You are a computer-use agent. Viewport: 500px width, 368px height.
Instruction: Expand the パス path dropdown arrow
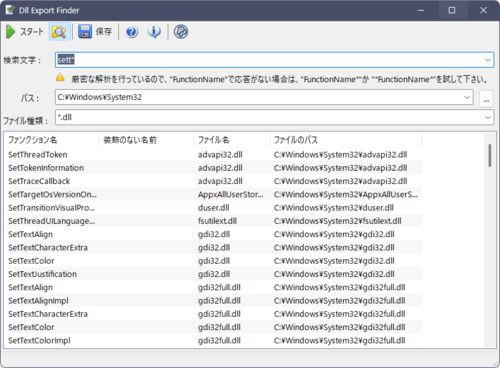pos(467,97)
